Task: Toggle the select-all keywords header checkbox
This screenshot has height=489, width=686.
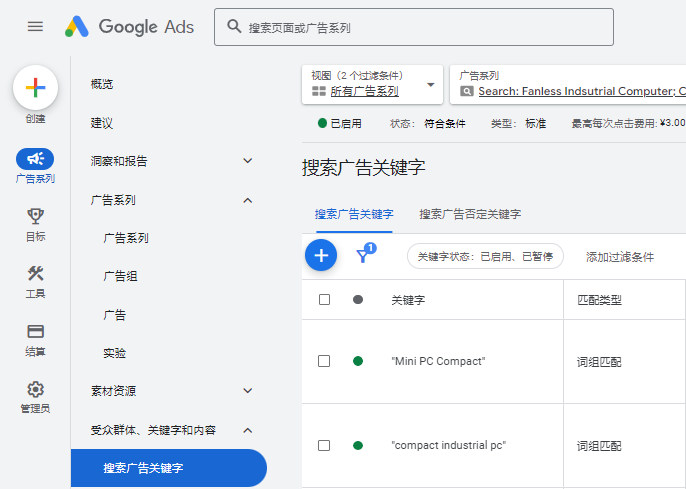Action: (x=324, y=299)
